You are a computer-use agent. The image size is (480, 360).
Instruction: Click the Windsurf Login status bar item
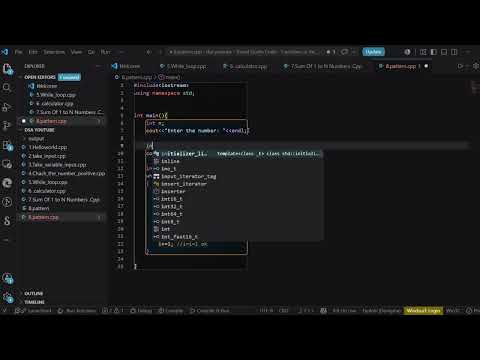pos(423,311)
